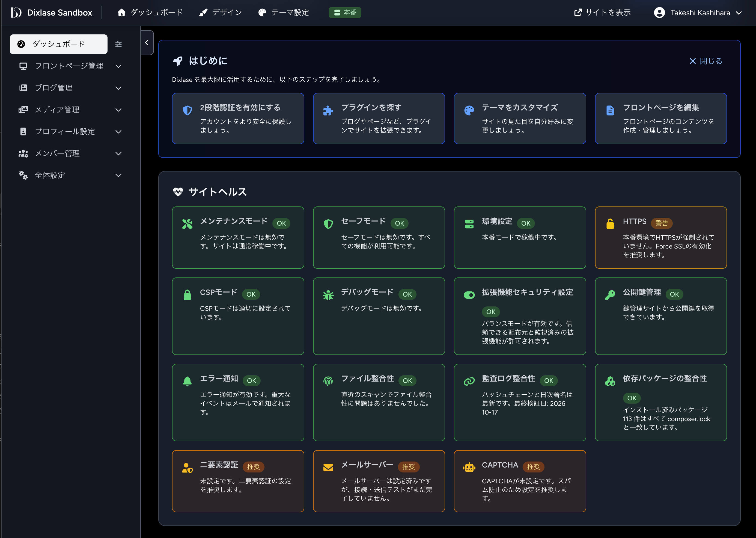The height and width of the screenshot is (538, 756).
Task: Click Dixlase Sandbox site title
Action: pyautogui.click(x=59, y=13)
